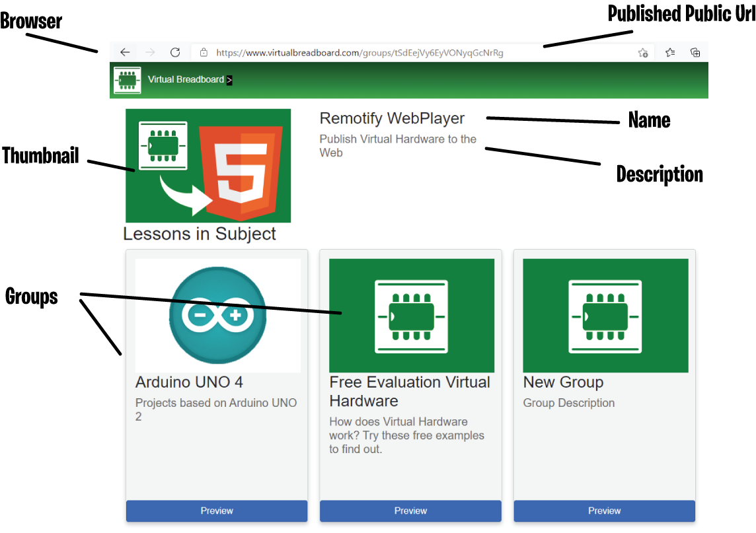756x533 pixels.
Task: Add this page to favorites star-plus icon
Action: pyautogui.click(x=643, y=53)
